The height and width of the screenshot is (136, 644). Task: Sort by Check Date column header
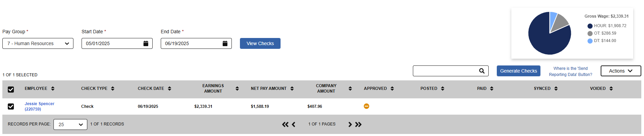coord(154,89)
